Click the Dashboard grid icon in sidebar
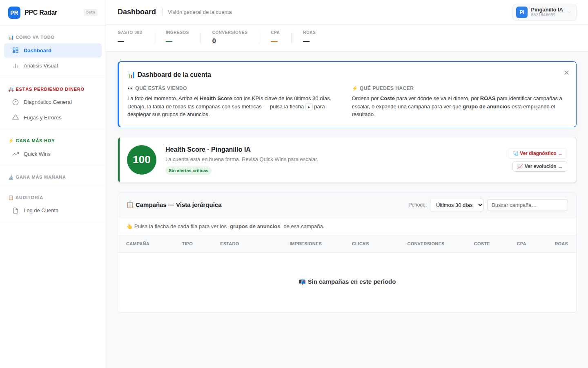The image size is (588, 368). 16,50
